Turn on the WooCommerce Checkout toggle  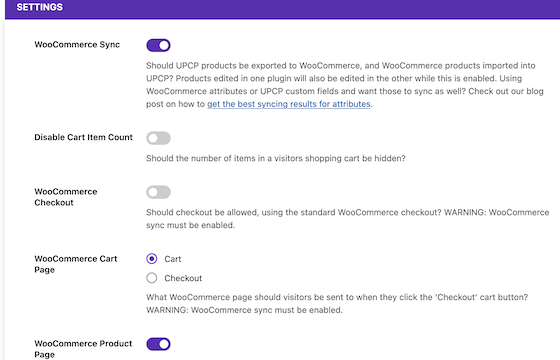[158, 192]
